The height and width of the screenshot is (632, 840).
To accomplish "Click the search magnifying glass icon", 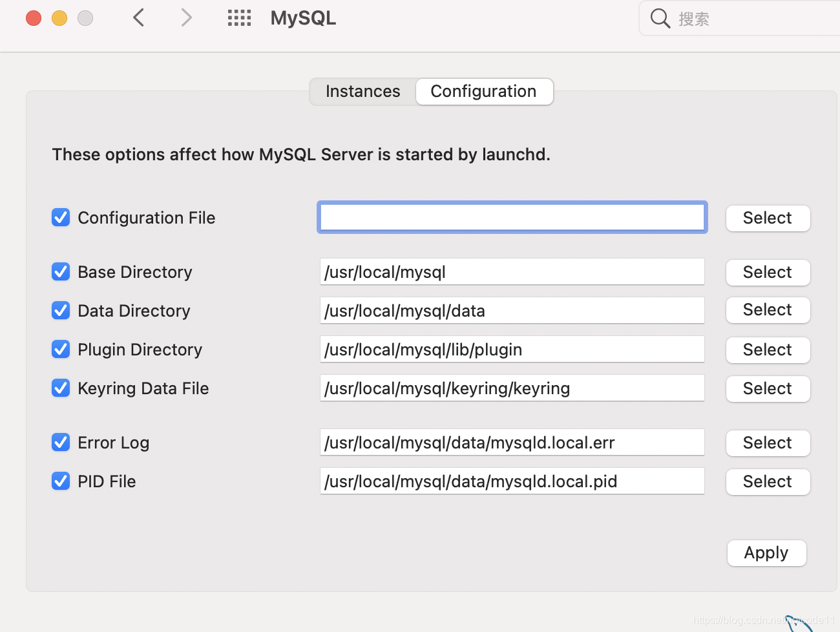I will pyautogui.click(x=660, y=18).
